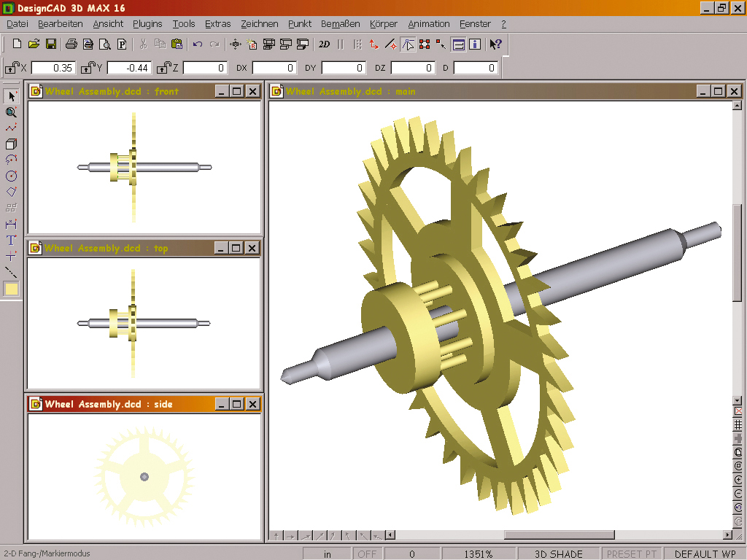
Task: Click the context help arrow icon
Action: tap(495, 44)
